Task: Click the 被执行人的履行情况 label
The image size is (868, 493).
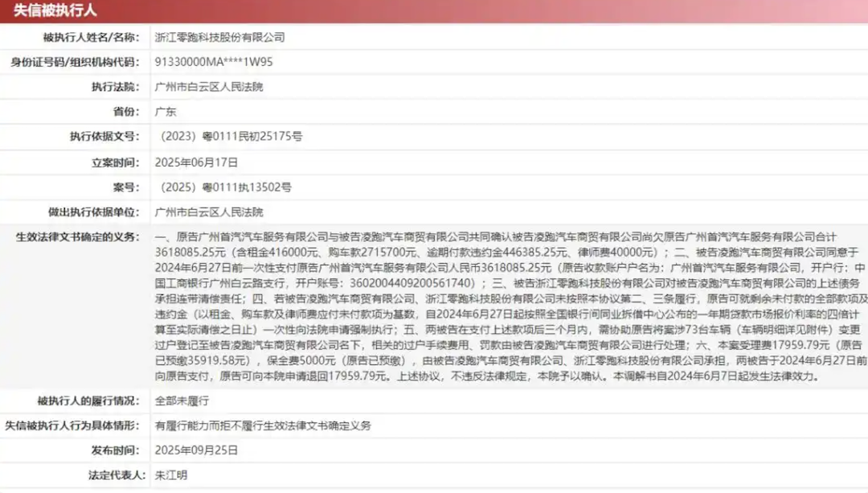Action: click(x=88, y=401)
